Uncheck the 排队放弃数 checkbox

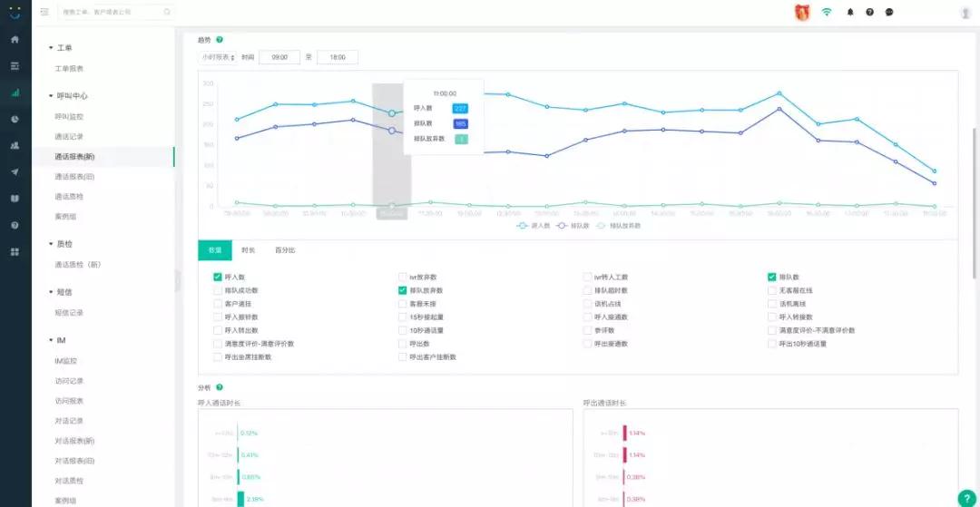(403, 290)
